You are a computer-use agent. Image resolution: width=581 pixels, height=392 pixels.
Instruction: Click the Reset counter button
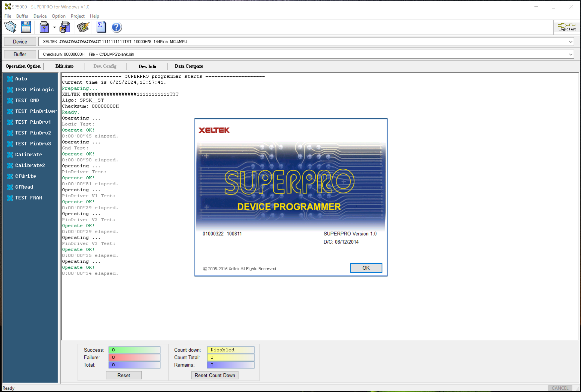pyautogui.click(x=124, y=375)
